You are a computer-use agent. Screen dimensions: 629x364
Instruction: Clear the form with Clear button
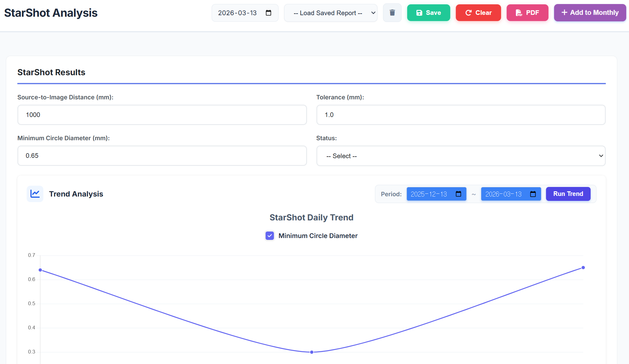tap(478, 13)
